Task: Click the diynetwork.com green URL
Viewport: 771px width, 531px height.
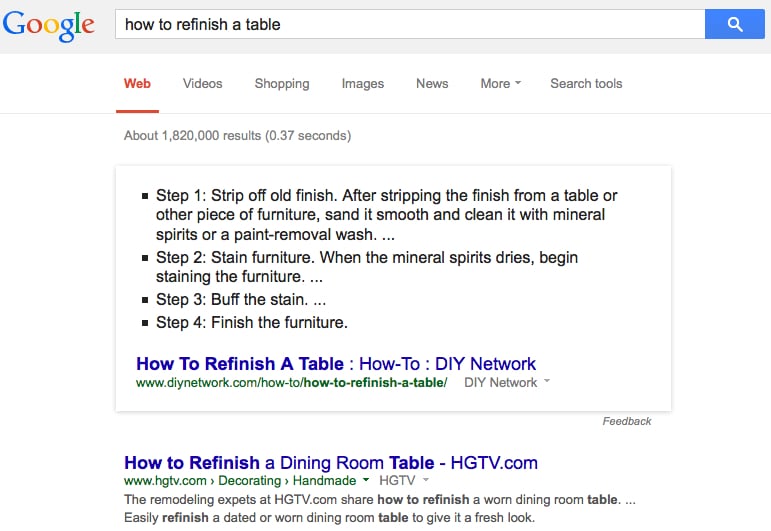Action: [291, 383]
